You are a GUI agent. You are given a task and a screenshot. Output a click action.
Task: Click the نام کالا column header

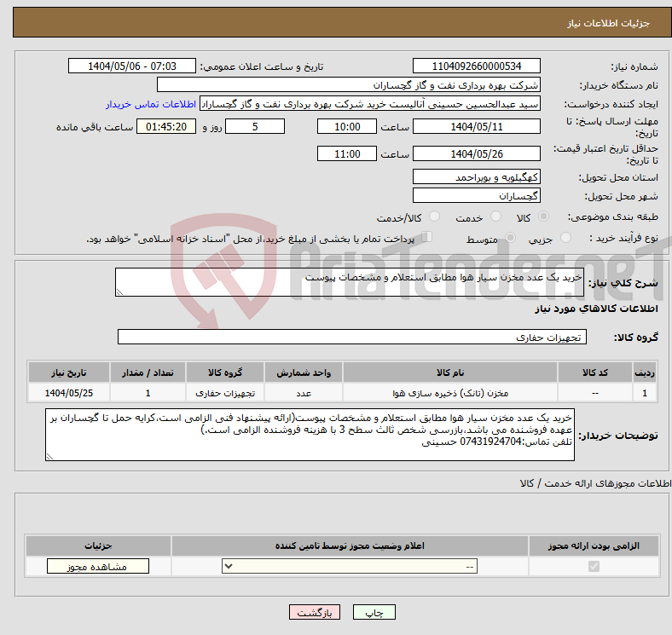pos(449,373)
